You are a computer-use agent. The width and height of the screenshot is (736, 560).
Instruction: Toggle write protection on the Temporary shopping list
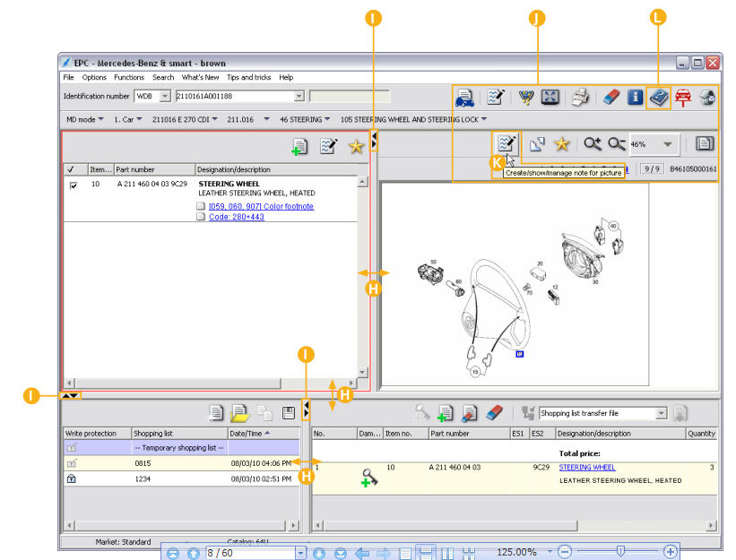tap(72, 447)
